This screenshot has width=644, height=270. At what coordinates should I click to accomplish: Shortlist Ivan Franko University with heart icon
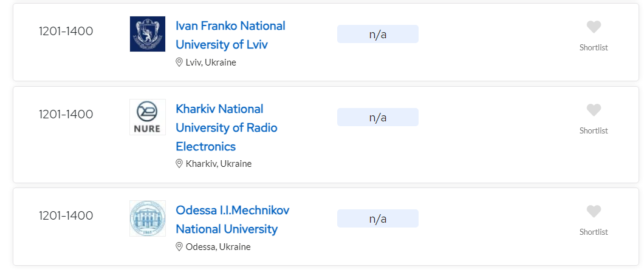594,27
